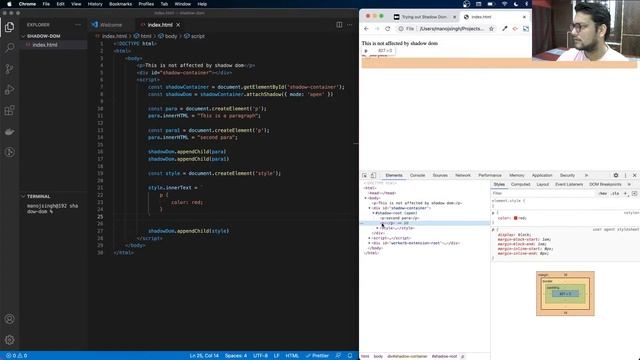
Task: Switch to the Computed styles tab
Action: pyautogui.click(x=520, y=184)
